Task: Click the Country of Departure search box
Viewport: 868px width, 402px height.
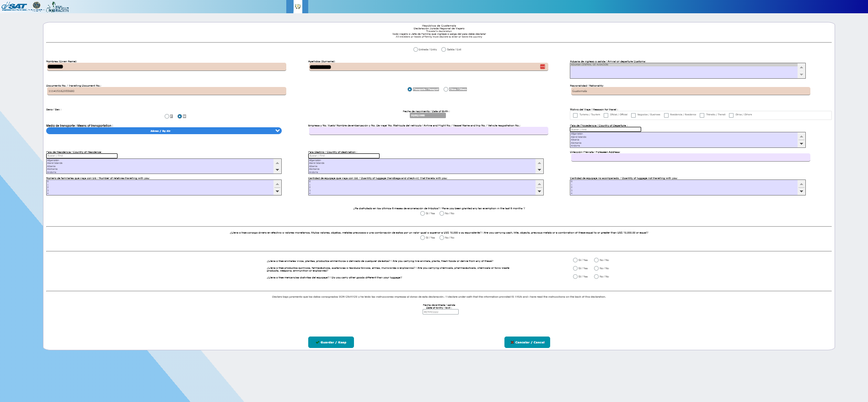Action: click(x=605, y=130)
